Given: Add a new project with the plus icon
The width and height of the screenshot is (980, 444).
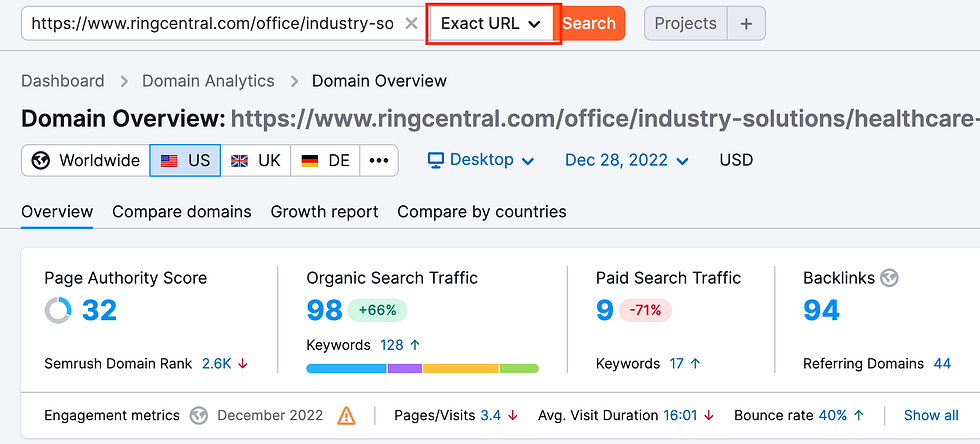Looking at the screenshot, I should pyautogui.click(x=746, y=24).
